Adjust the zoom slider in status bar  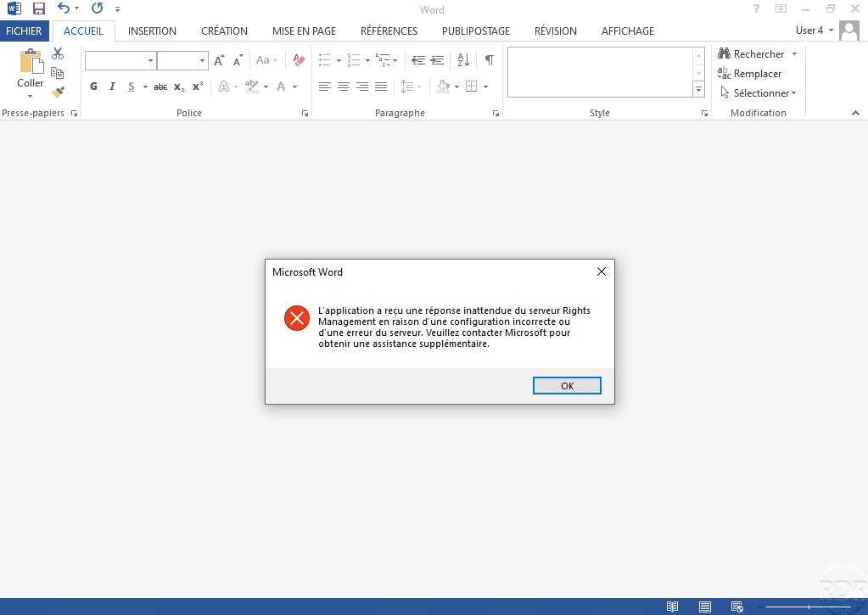(809, 607)
